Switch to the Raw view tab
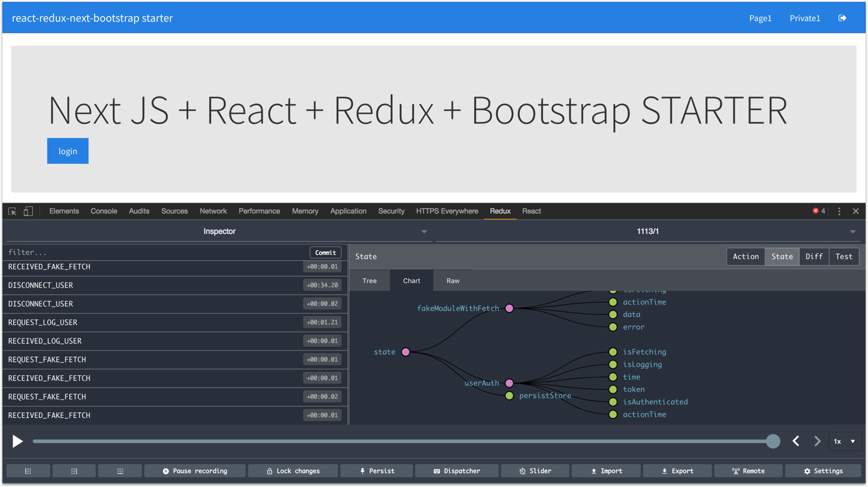 tap(453, 281)
